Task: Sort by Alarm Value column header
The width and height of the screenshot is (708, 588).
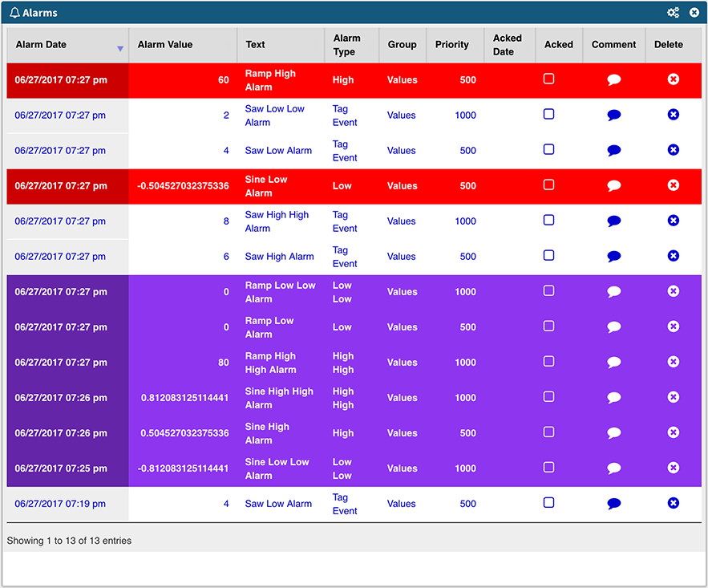Action: point(165,45)
